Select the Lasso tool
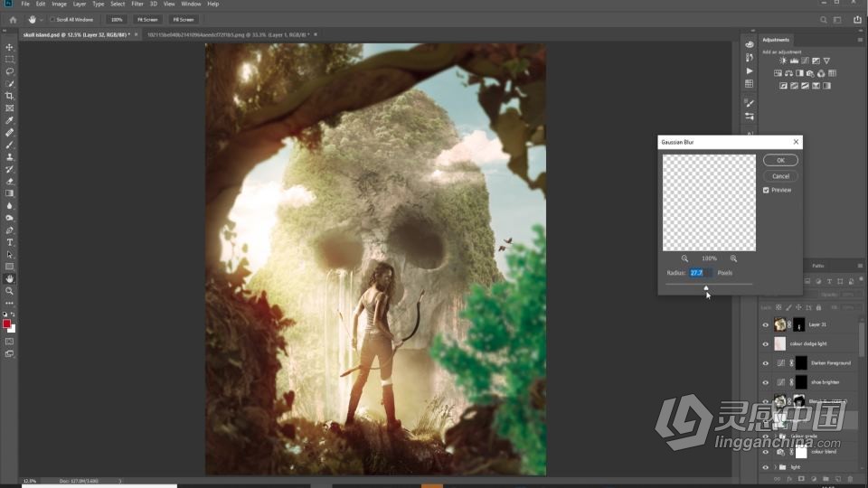The image size is (868, 488). [x=9, y=71]
